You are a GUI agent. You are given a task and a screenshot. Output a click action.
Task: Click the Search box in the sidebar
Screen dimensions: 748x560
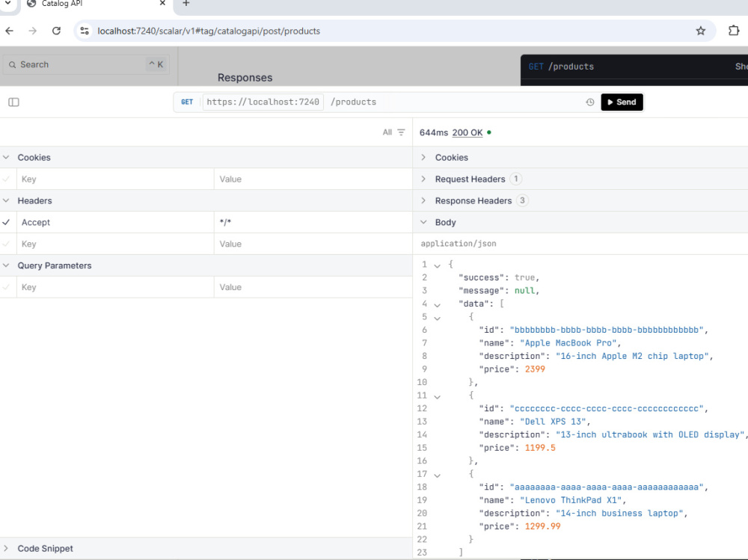[x=86, y=64]
